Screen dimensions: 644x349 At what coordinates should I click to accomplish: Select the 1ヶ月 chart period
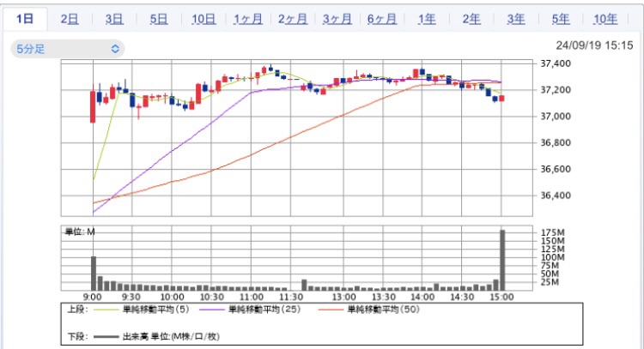tap(248, 19)
